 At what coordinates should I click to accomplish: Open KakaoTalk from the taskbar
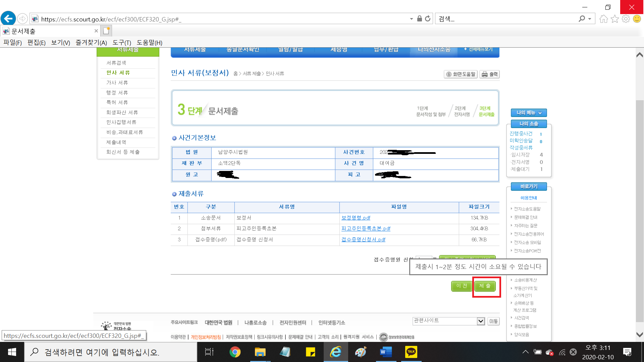(x=411, y=352)
